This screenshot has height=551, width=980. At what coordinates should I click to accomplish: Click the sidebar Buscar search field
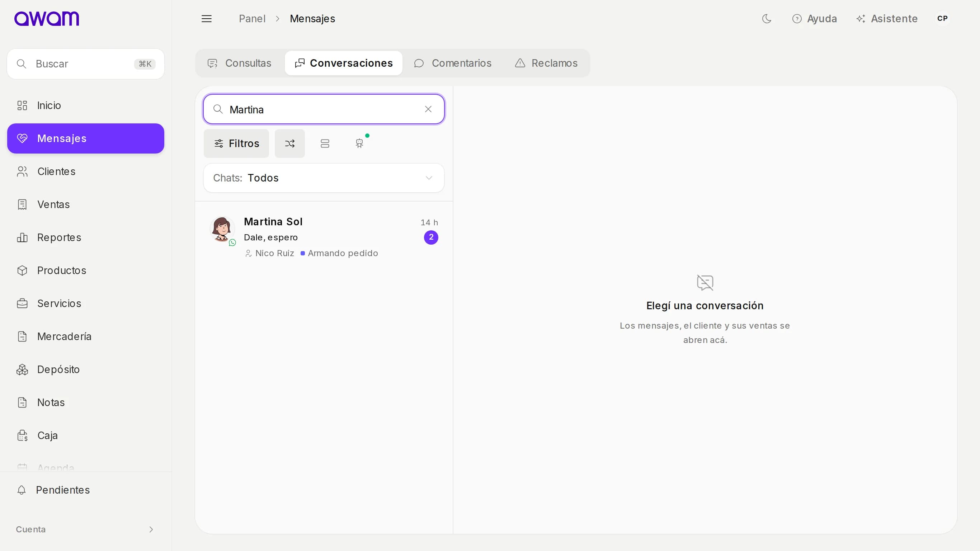point(86,64)
